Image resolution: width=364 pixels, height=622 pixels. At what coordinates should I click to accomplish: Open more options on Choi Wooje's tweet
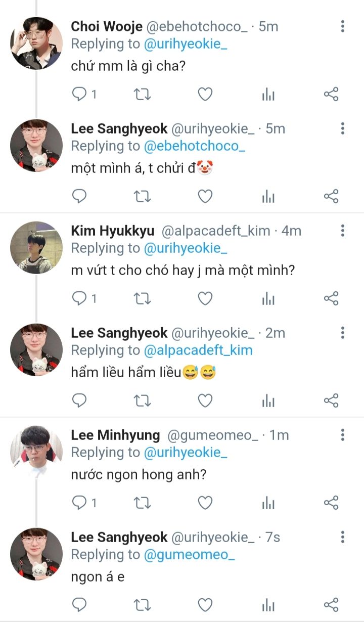pos(343,27)
